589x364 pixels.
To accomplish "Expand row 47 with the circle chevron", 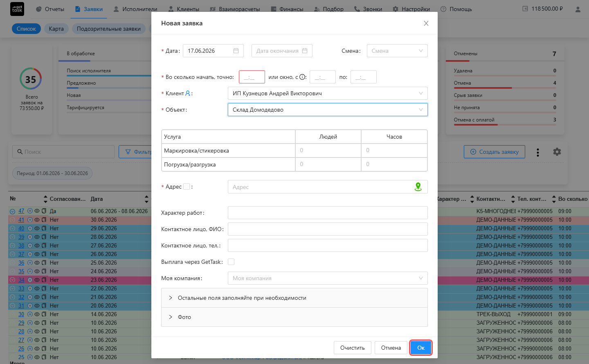I will pyautogui.click(x=12, y=211).
